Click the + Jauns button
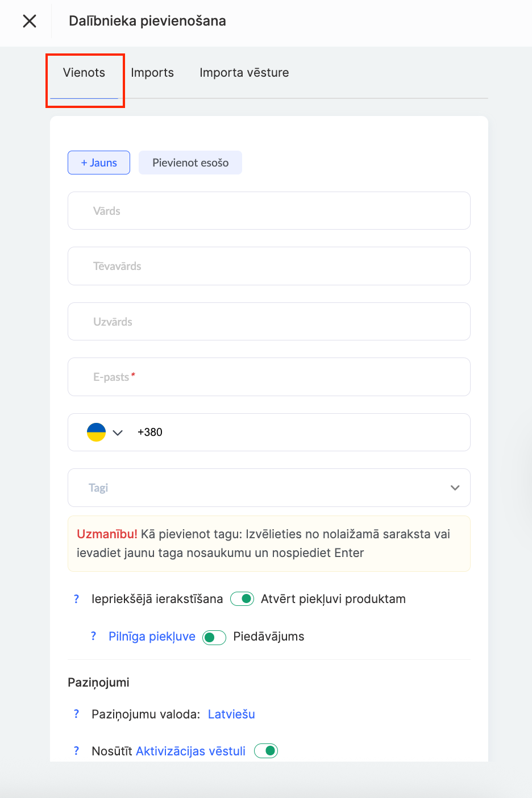This screenshot has width=532, height=798. coord(99,163)
